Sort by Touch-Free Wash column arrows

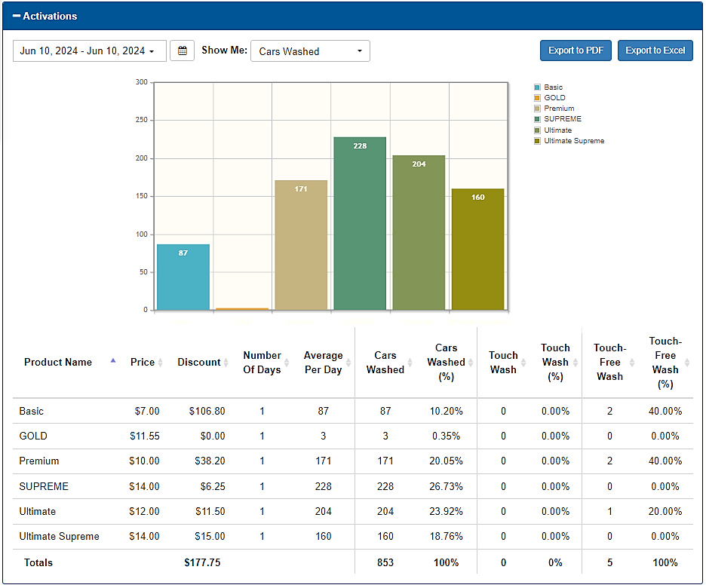point(632,363)
